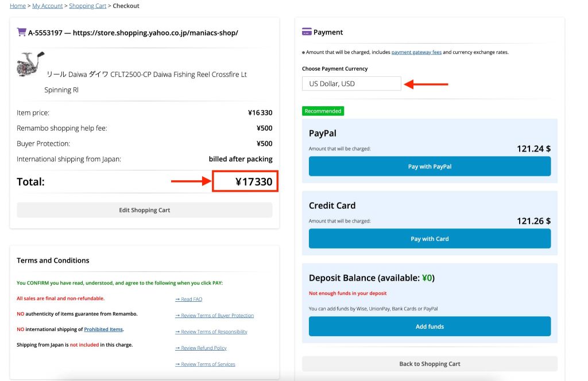
Task: Open the payment gateway fees link
Action: click(416, 52)
